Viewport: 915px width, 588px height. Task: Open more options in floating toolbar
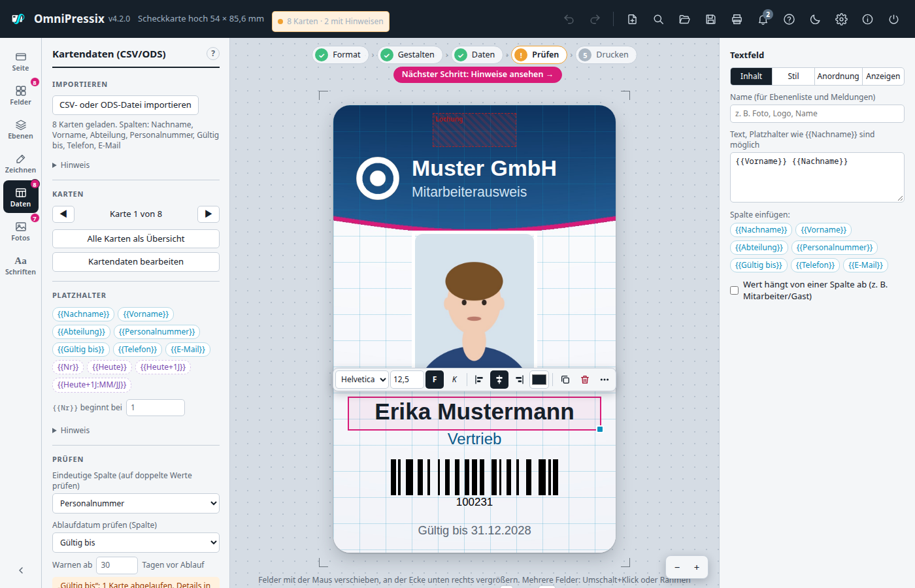605,380
